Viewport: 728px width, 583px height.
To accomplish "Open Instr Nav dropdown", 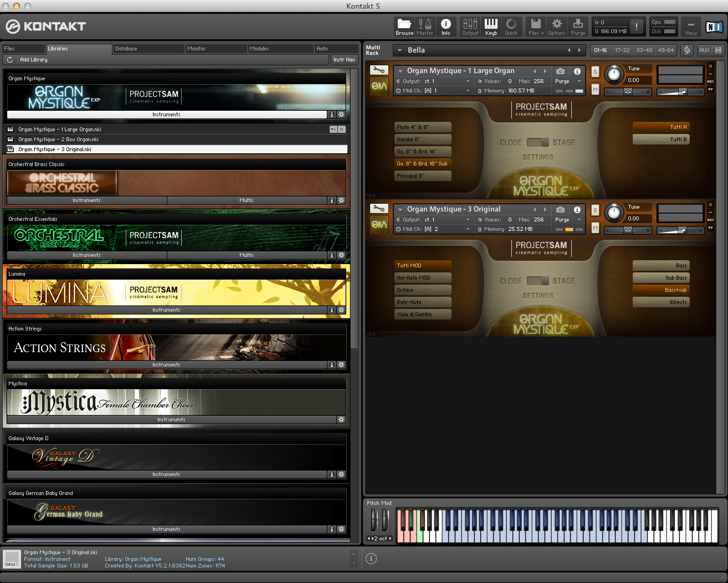I will 345,60.
